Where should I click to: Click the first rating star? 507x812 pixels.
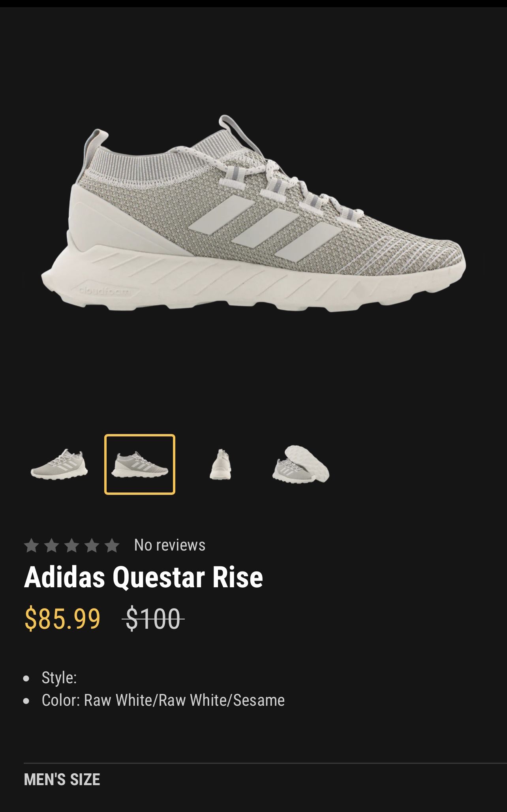pos(32,546)
